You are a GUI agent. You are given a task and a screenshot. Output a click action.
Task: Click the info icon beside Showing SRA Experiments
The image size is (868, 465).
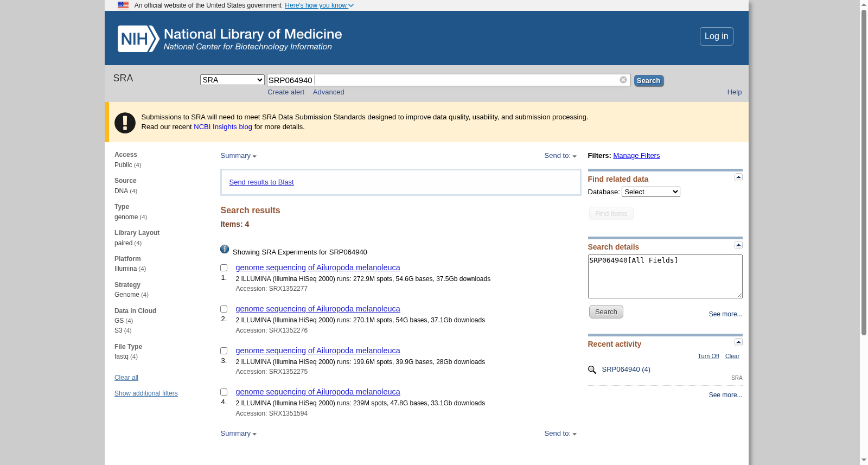coord(225,249)
